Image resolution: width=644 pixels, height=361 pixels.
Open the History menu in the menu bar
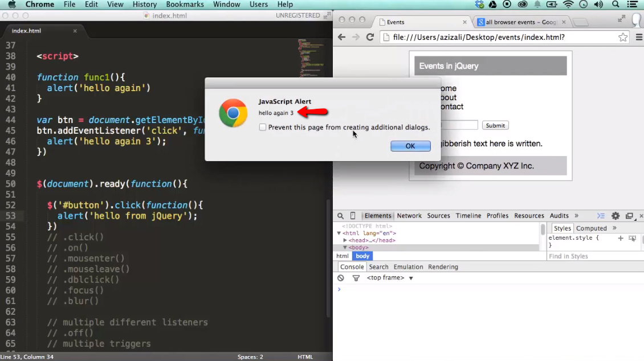[144, 5]
